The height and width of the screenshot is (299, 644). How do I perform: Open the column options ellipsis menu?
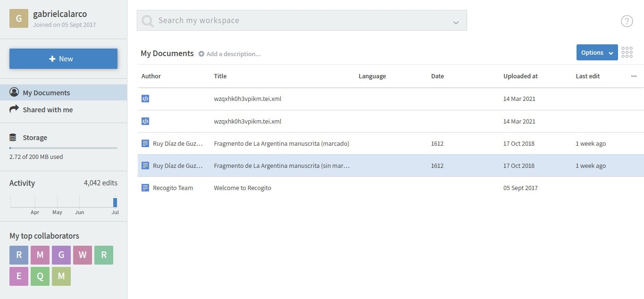pos(634,76)
